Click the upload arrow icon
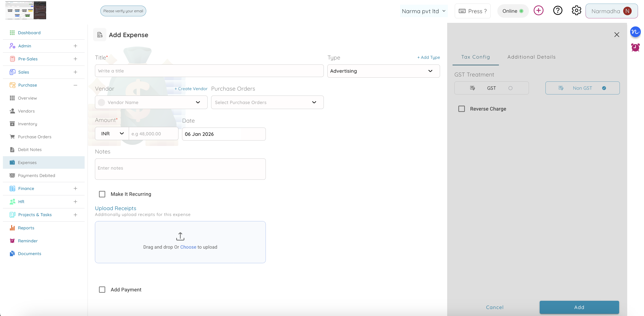Image resolution: width=644 pixels, height=316 pixels. 180,236
